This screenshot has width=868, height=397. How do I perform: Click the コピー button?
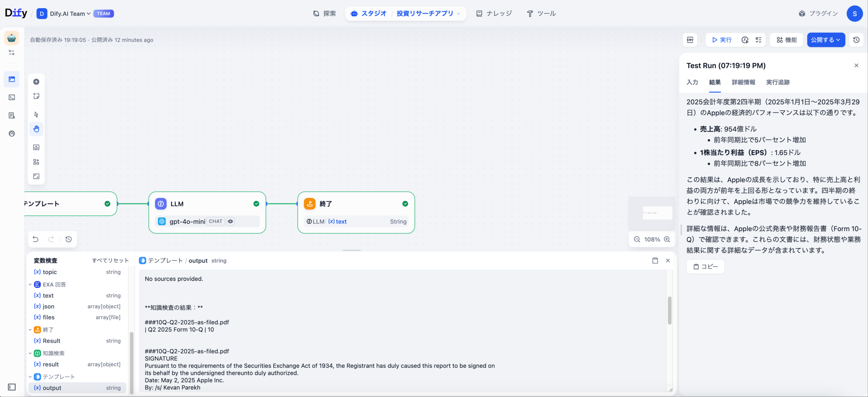(x=705, y=267)
